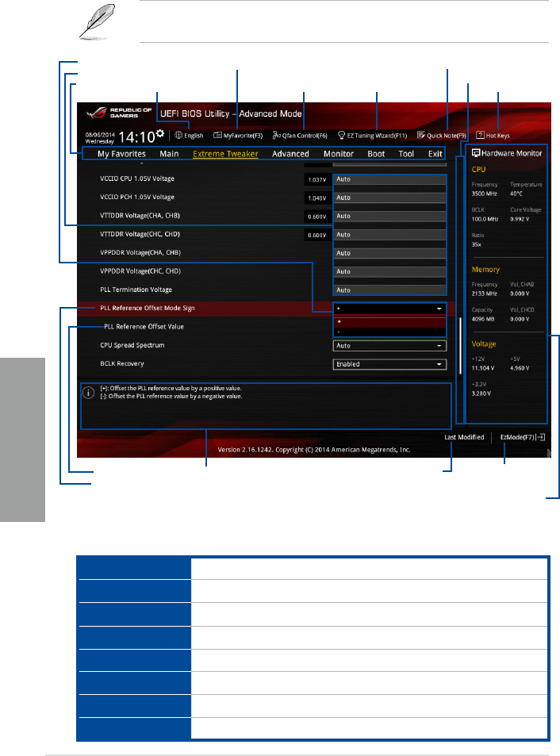
Task: Switch to the Boot tab
Action: tap(376, 154)
